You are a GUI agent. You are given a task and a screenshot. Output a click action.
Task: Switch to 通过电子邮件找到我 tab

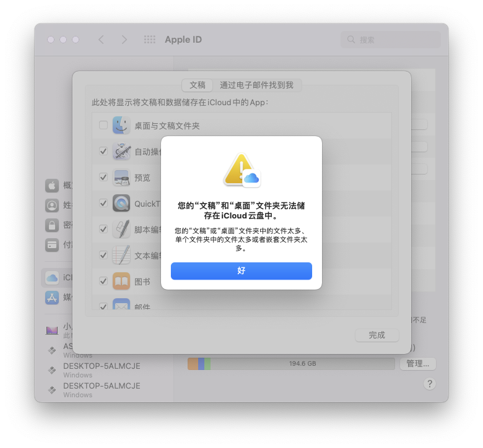pos(256,85)
